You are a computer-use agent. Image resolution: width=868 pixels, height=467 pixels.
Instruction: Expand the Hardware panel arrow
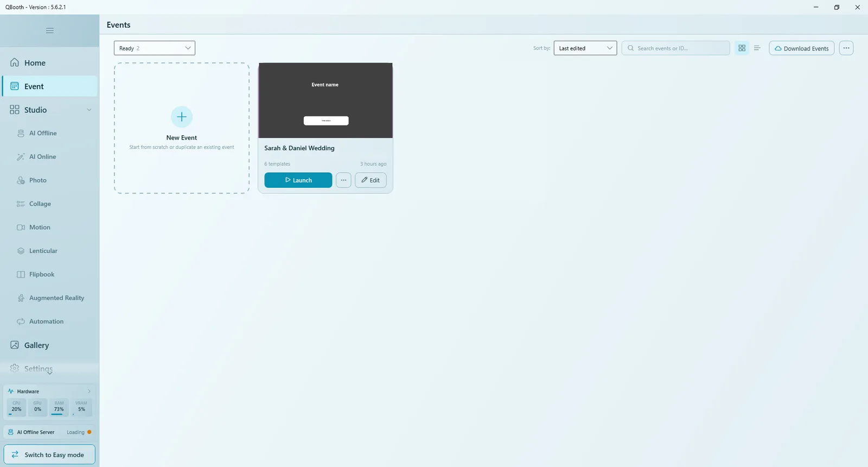[x=89, y=391]
